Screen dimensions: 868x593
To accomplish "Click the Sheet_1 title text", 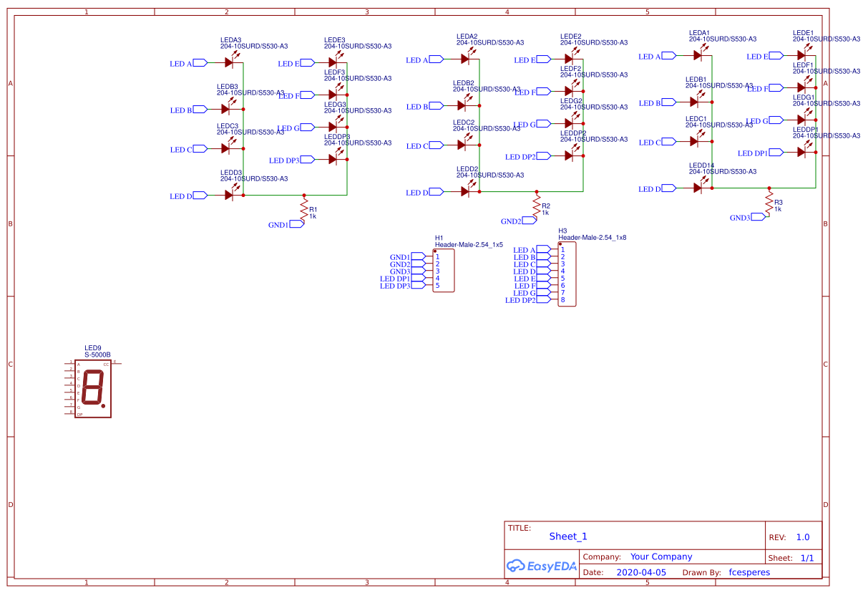I will coord(567,536).
